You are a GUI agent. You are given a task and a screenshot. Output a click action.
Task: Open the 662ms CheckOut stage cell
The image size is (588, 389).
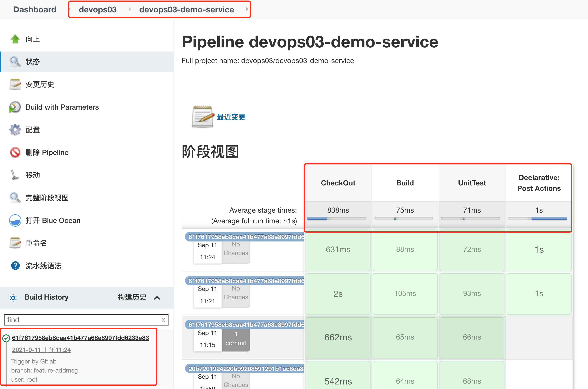point(338,338)
